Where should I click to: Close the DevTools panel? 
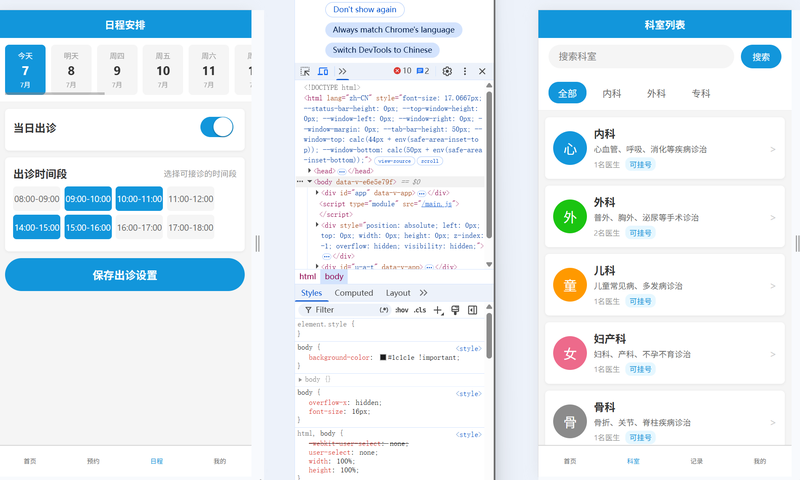482,71
